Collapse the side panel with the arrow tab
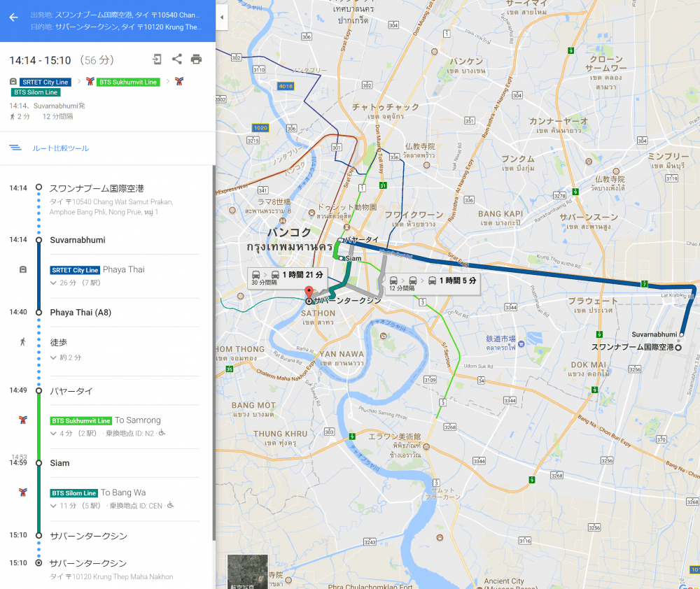The width and height of the screenshot is (700, 589). [222, 17]
